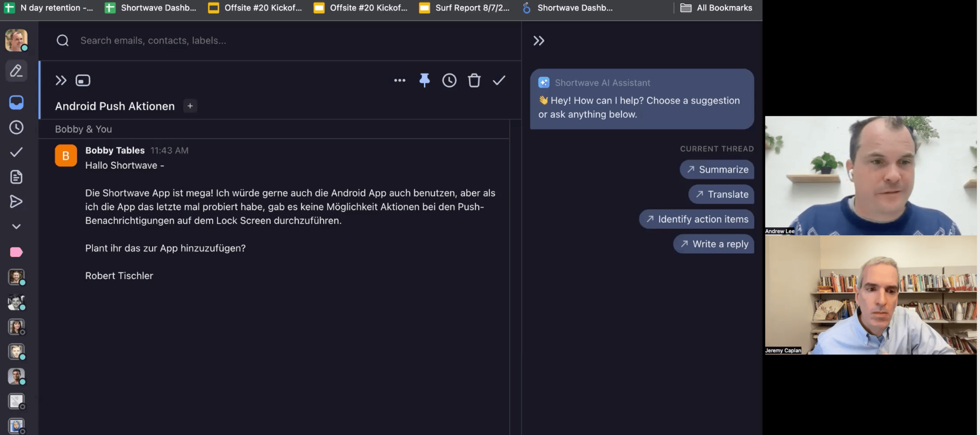Open the Compose pencil icon
Viewport: 980px width, 435px height.
(16, 71)
